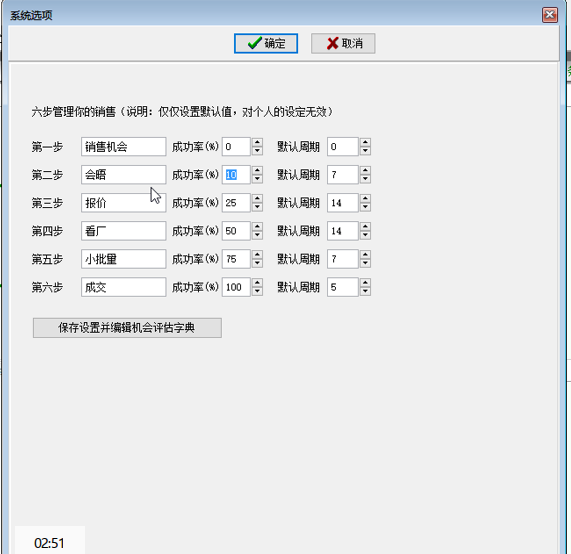The height and width of the screenshot is (554, 571).
Task: Click the 第三步 name field 报价
Action: coord(123,203)
